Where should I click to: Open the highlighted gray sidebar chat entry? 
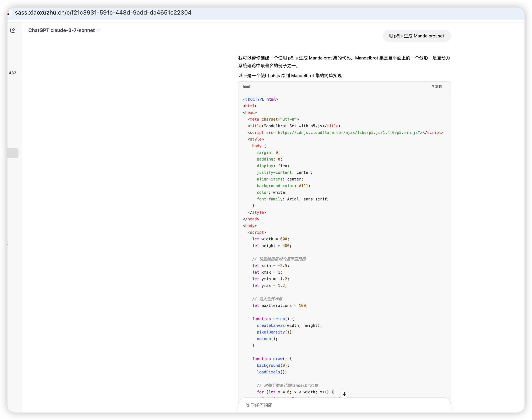point(13,153)
